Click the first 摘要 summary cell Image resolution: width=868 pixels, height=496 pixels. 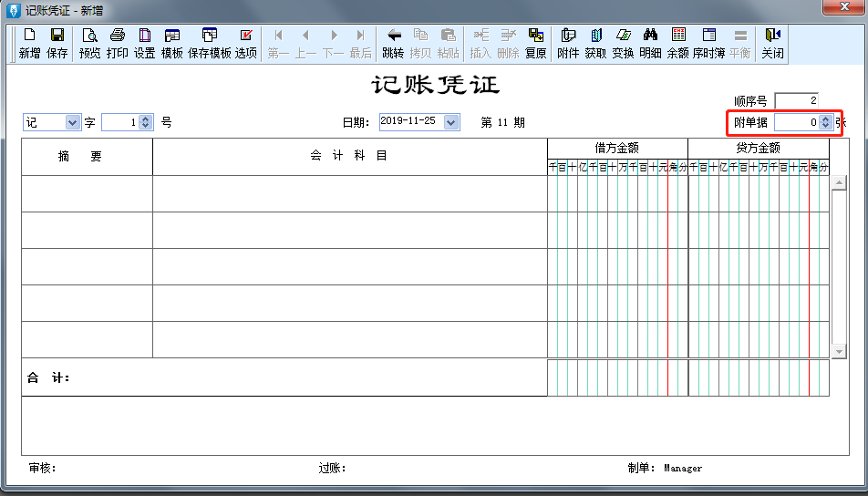coord(87,193)
